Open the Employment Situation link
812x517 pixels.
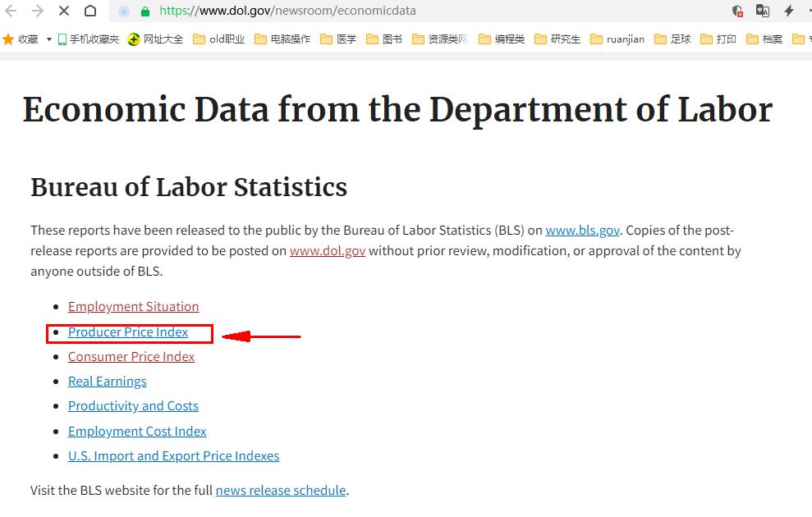(133, 306)
